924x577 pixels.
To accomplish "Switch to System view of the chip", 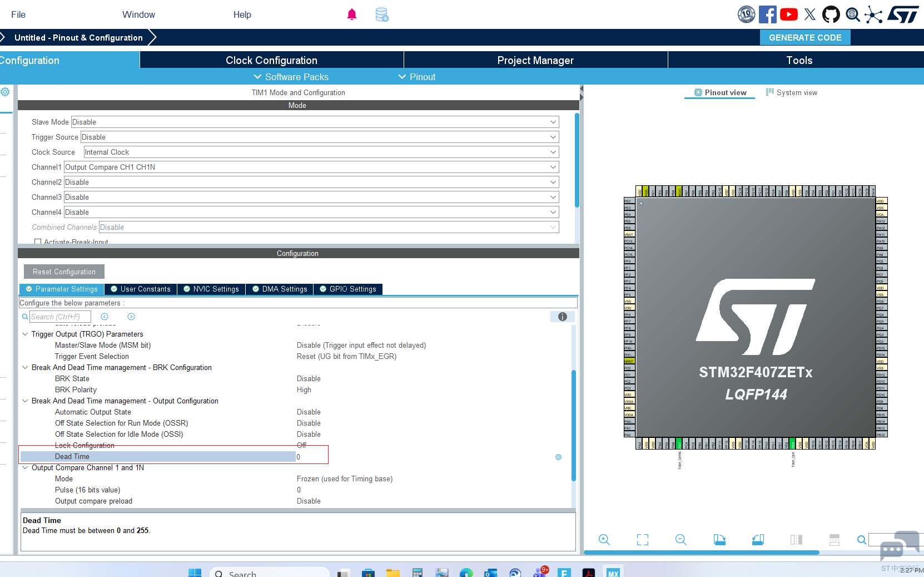I will click(x=792, y=92).
